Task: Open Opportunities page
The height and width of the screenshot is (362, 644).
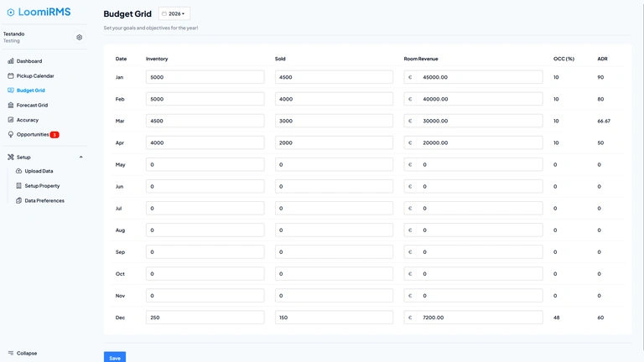Action: pos(33,135)
